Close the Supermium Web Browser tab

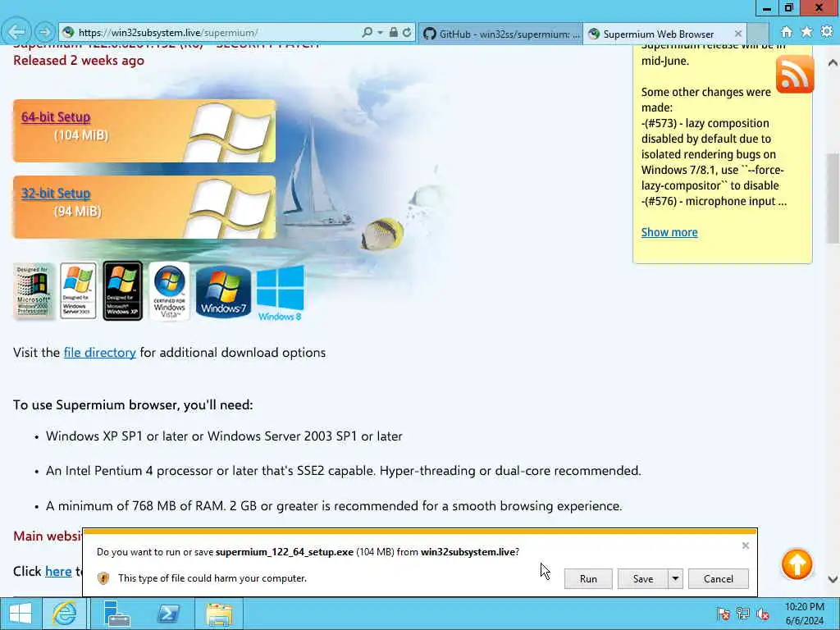737,34
